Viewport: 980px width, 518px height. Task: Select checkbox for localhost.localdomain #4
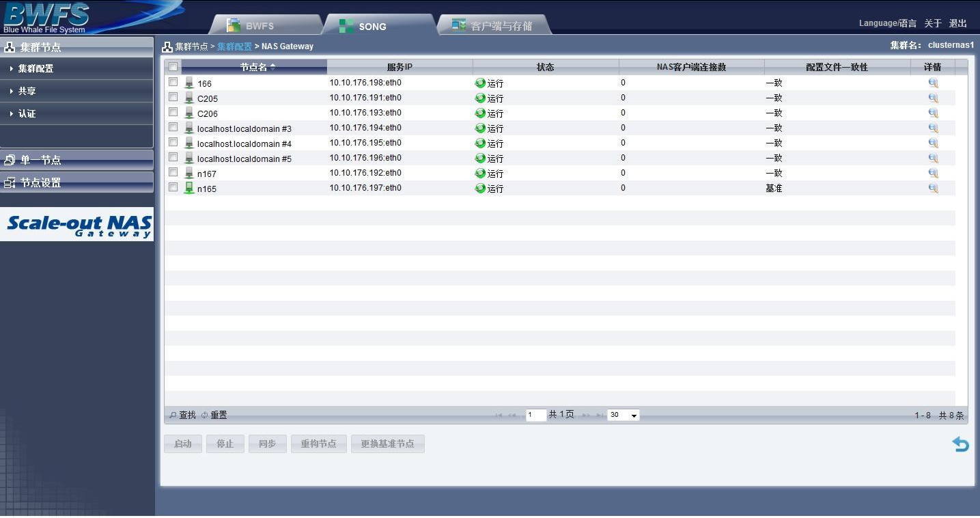tap(173, 142)
